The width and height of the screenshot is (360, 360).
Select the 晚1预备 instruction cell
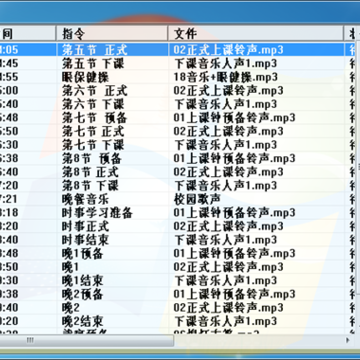82,254
